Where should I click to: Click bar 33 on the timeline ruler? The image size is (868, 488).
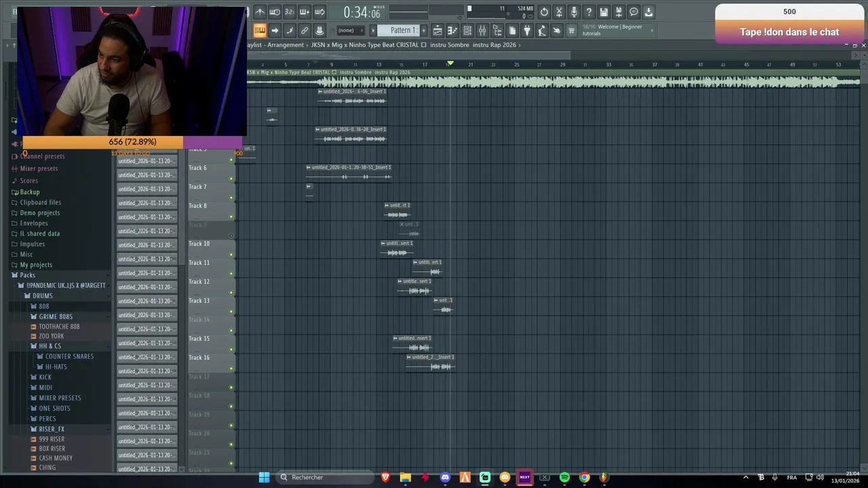click(608, 65)
